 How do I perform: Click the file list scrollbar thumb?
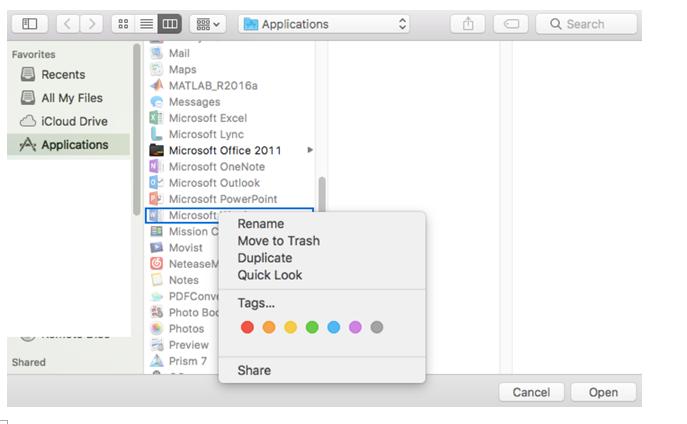click(322, 194)
